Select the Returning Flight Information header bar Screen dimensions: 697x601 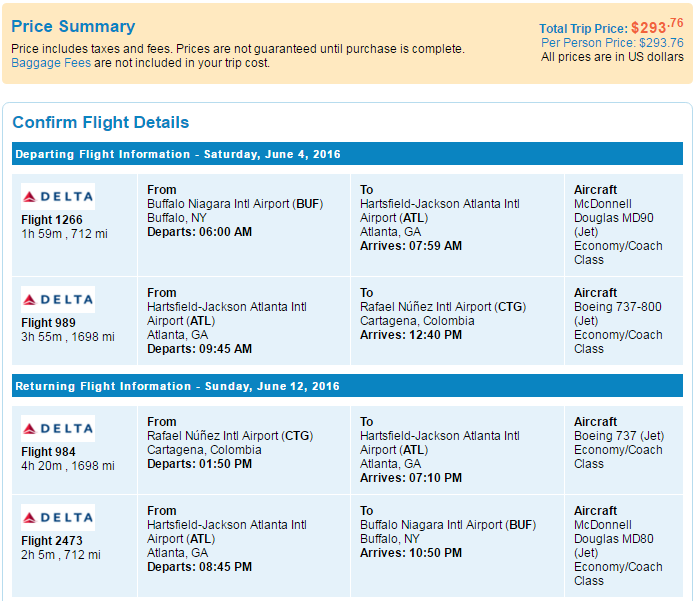[x=347, y=386]
